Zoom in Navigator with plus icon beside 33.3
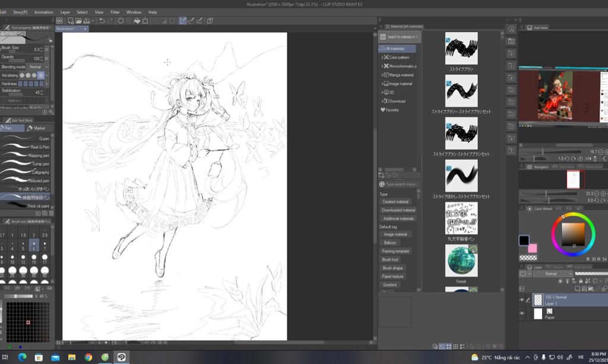Image resolution: width=608 pixels, height=364 pixels. click(x=603, y=194)
